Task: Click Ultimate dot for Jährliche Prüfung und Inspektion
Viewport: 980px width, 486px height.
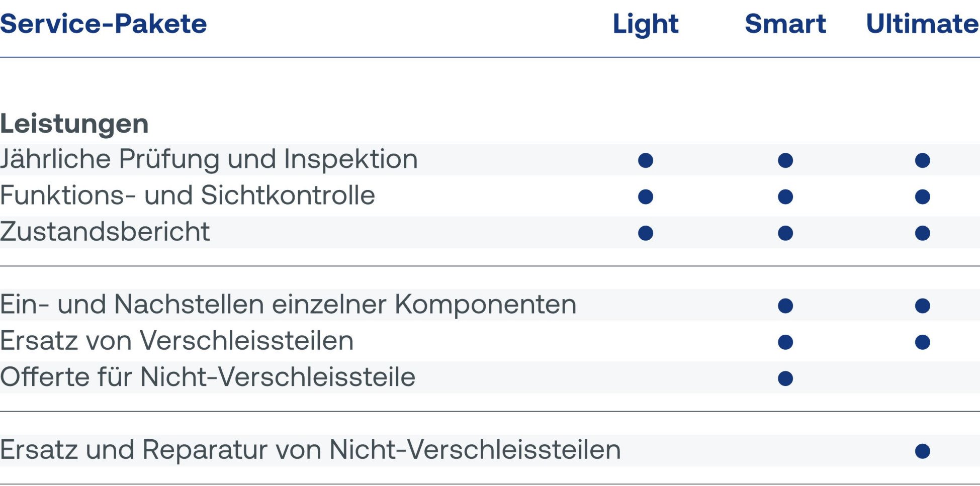Action: tap(923, 160)
